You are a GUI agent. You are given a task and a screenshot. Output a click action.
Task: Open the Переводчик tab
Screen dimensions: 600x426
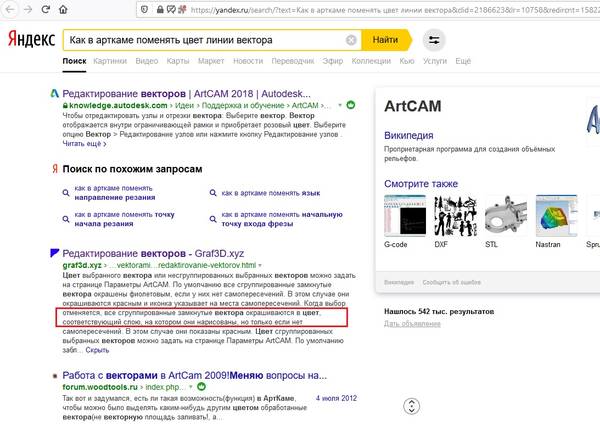[x=293, y=61]
